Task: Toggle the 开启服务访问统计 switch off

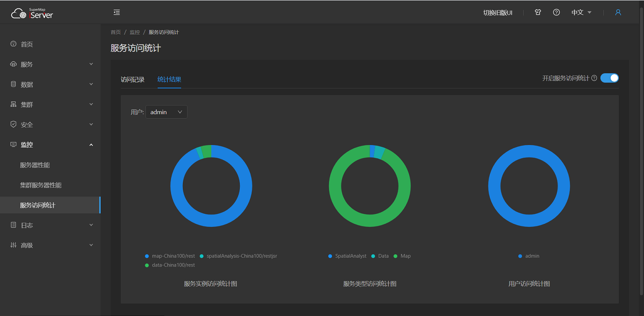Action: [x=610, y=78]
